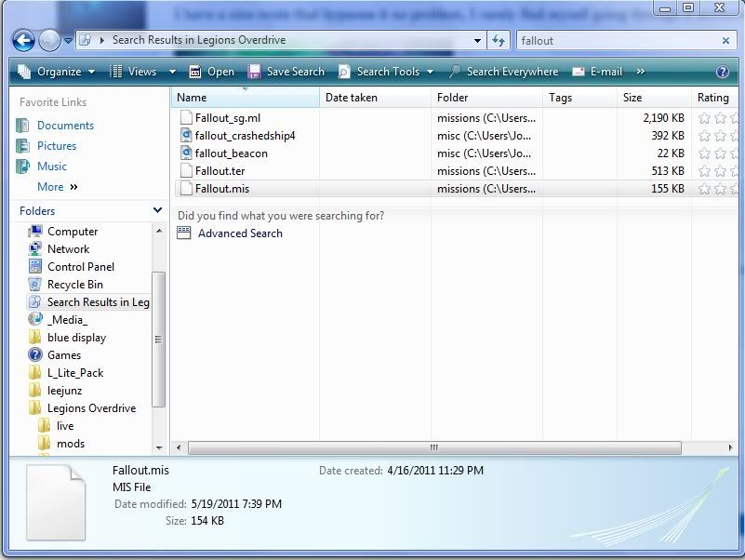This screenshot has height=560, width=745.
Task: Expand the Views dropdown arrow
Action: 172,72
